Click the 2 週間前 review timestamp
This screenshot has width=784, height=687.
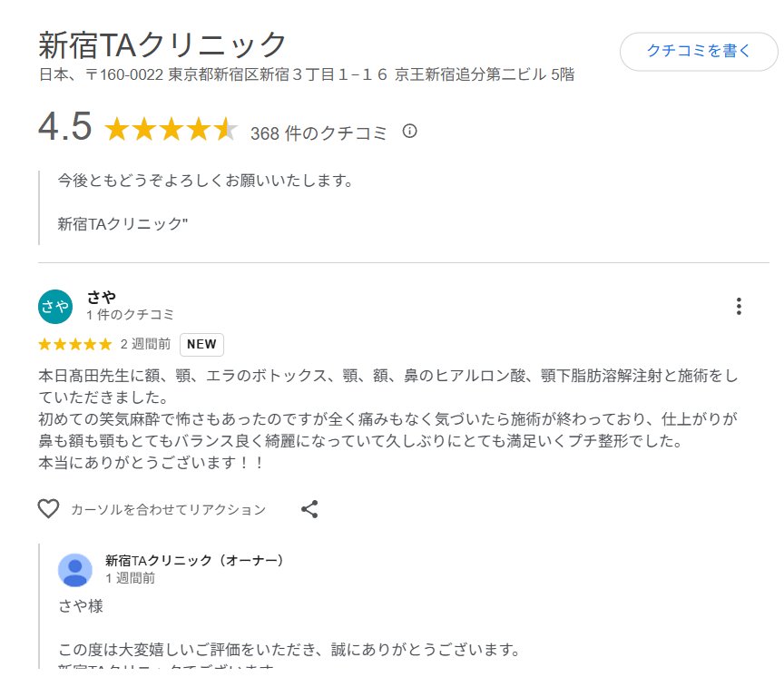point(145,345)
